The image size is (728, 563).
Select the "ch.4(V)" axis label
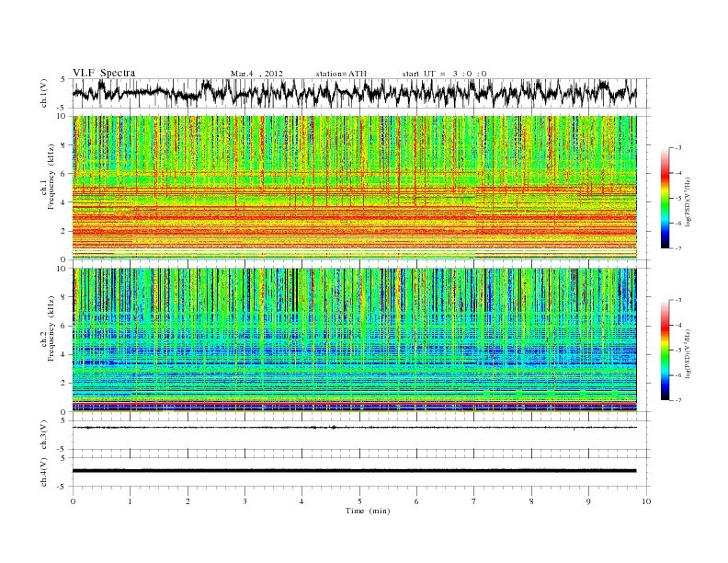click(44, 472)
